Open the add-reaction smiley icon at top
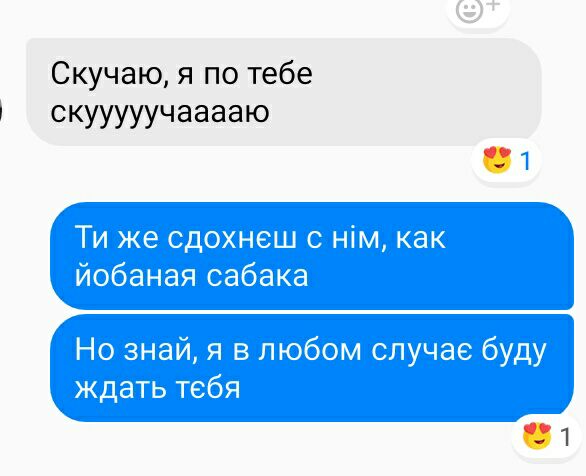The height and width of the screenshot is (476, 586). coord(478,10)
